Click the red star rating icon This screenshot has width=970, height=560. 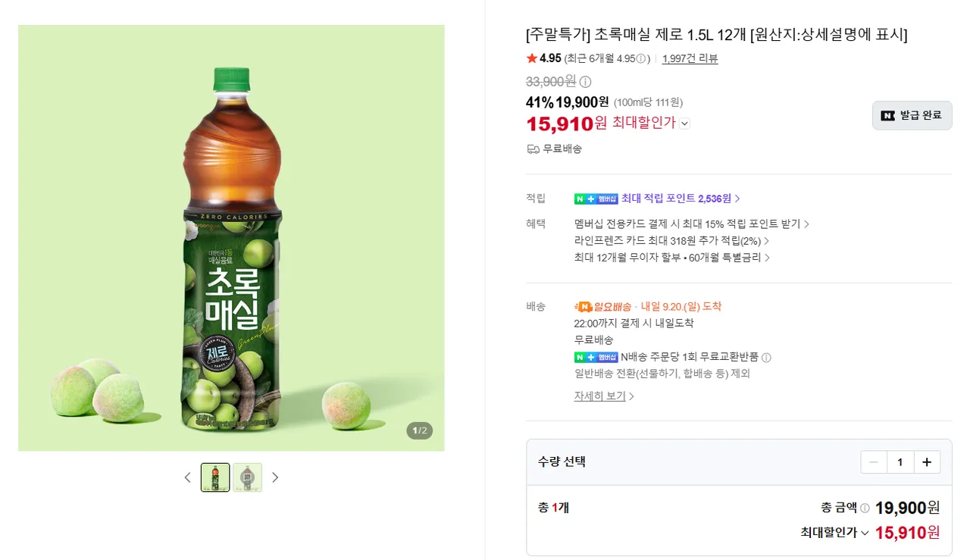531,58
